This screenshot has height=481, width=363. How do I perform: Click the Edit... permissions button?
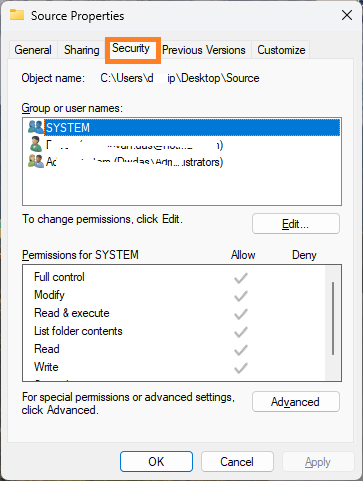[x=296, y=224]
